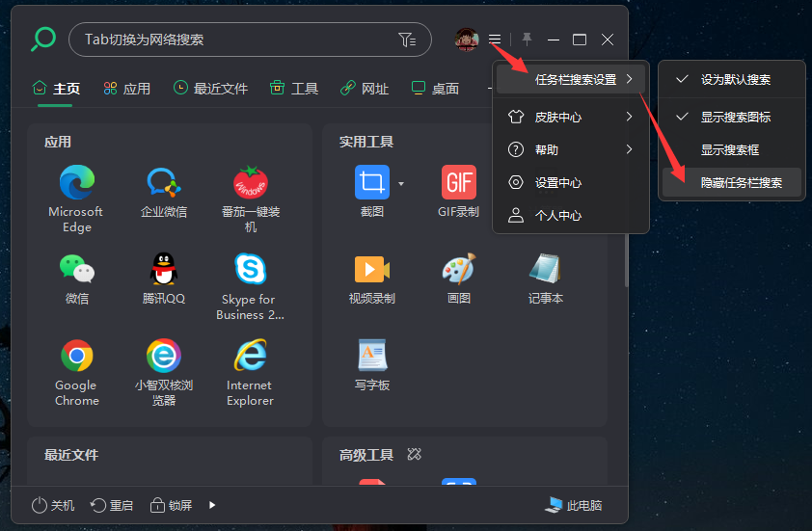Image resolution: width=812 pixels, height=531 pixels.
Task: Open 设置中心 menu entry
Action: 571,183
